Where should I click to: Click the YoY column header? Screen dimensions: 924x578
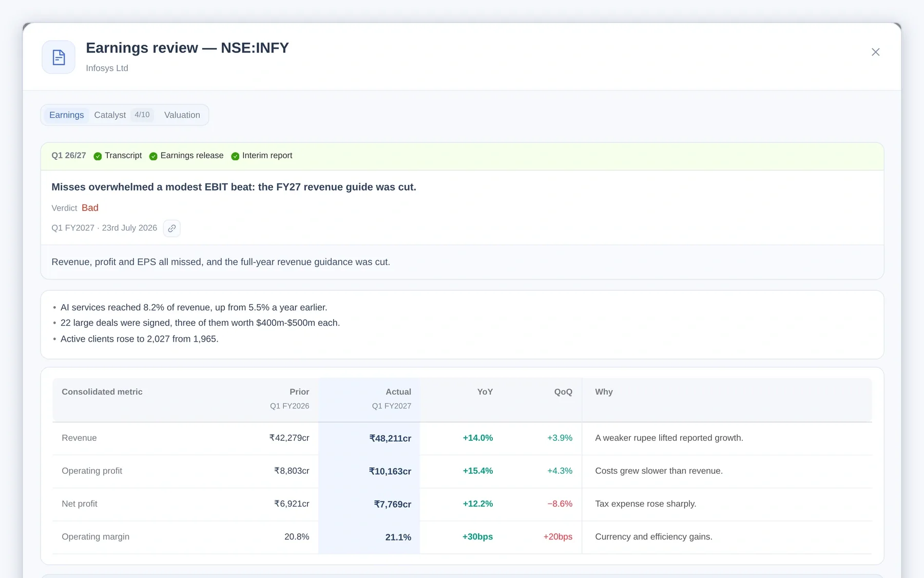coord(485,392)
